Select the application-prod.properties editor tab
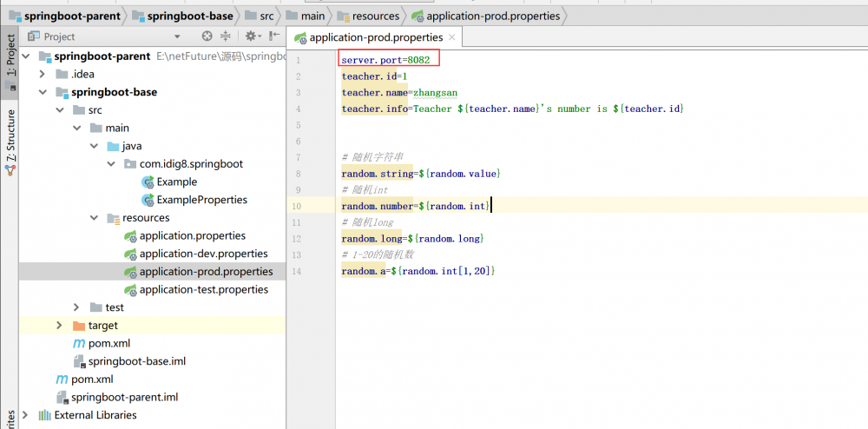The width and height of the screenshot is (868, 429). [375, 37]
